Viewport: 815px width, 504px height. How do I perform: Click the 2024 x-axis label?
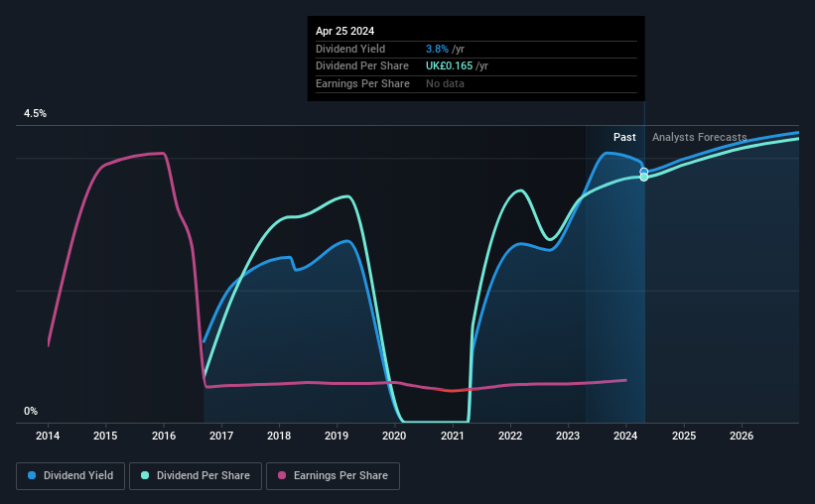[625, 436]
